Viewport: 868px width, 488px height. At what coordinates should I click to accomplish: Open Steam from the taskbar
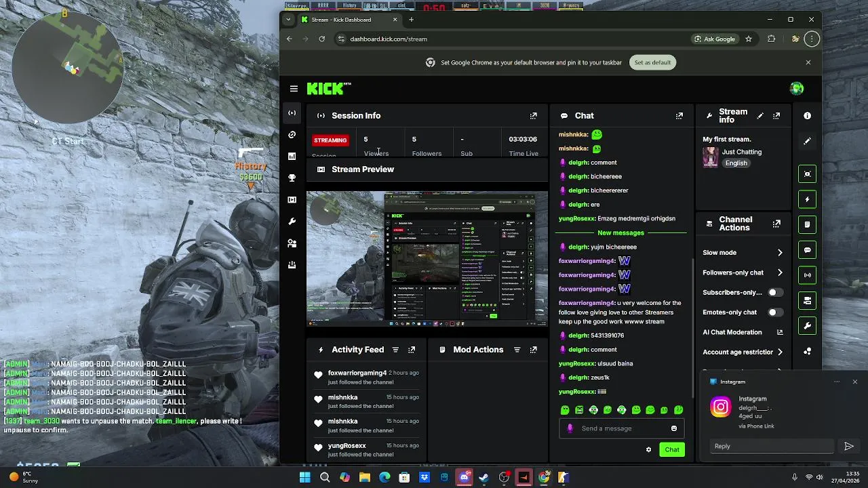pyautogui.click(x=484, y=478)
